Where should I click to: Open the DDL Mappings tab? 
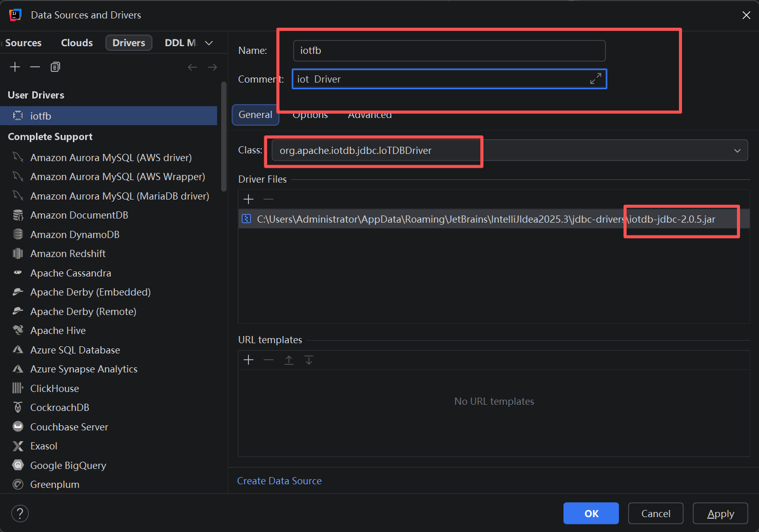tap(180, 43)
